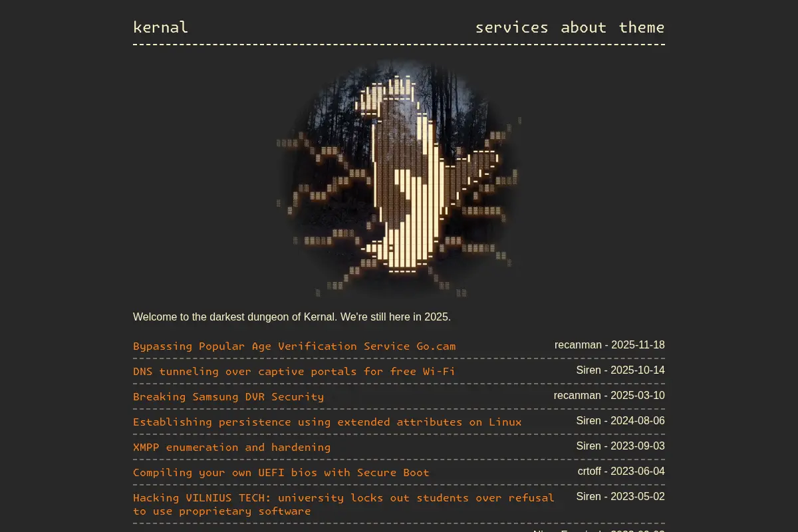
Task: Open Bypassing Popular Age Verification Service article
Action: (x=294, y=346)
